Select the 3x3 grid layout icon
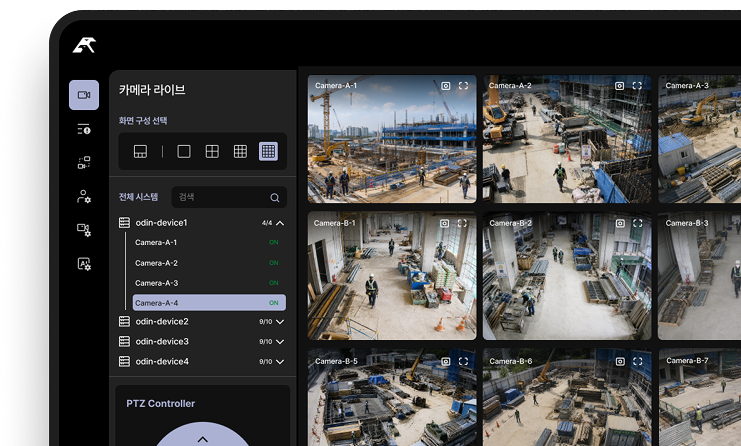The image size is (741, 446). (x=240, y=152)
